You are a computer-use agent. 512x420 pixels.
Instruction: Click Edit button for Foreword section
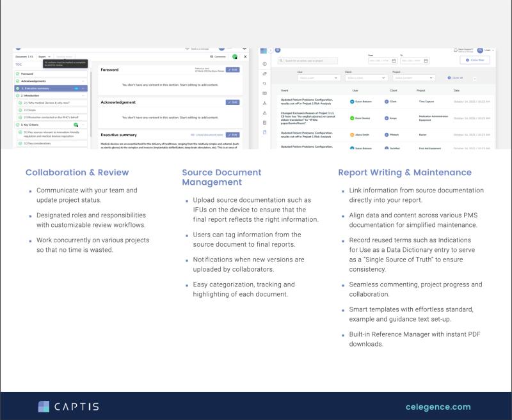(x=232, y=70)
